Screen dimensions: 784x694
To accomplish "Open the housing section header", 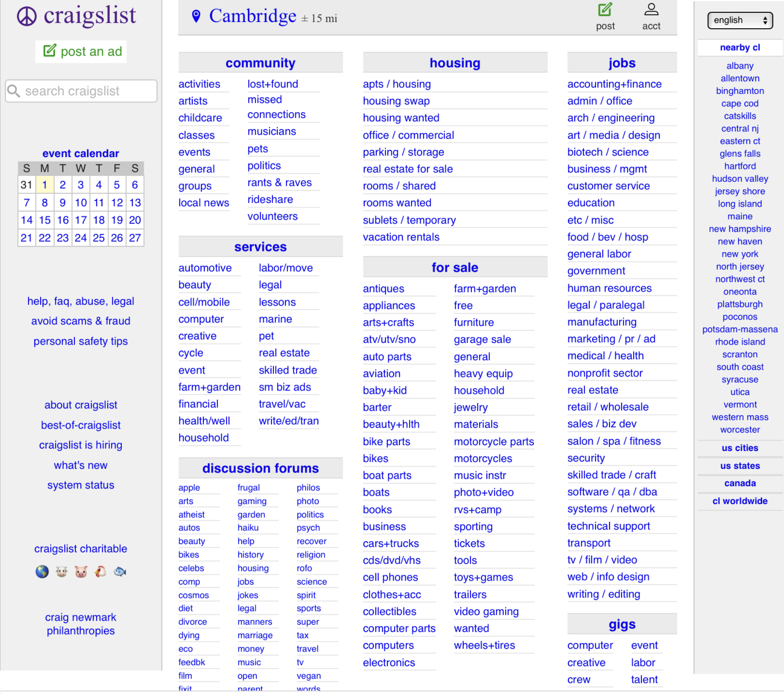I will click(455, 63).
